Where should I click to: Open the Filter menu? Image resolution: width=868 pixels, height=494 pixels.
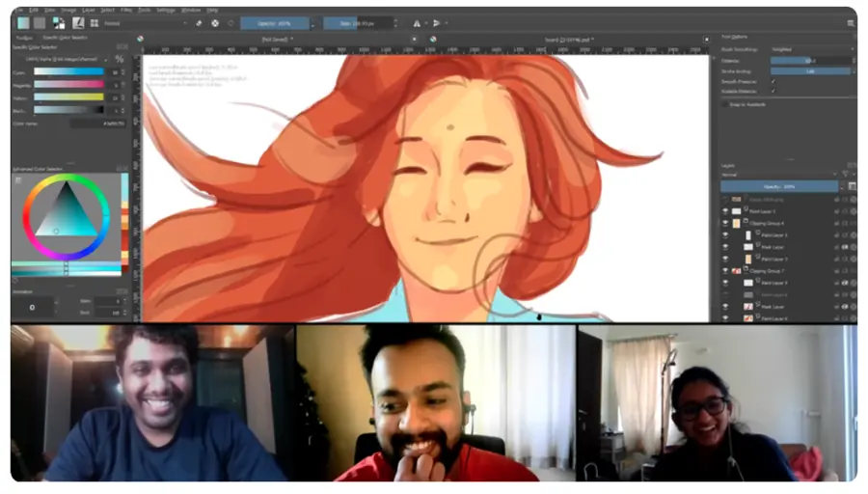click(x=126, y=10)
